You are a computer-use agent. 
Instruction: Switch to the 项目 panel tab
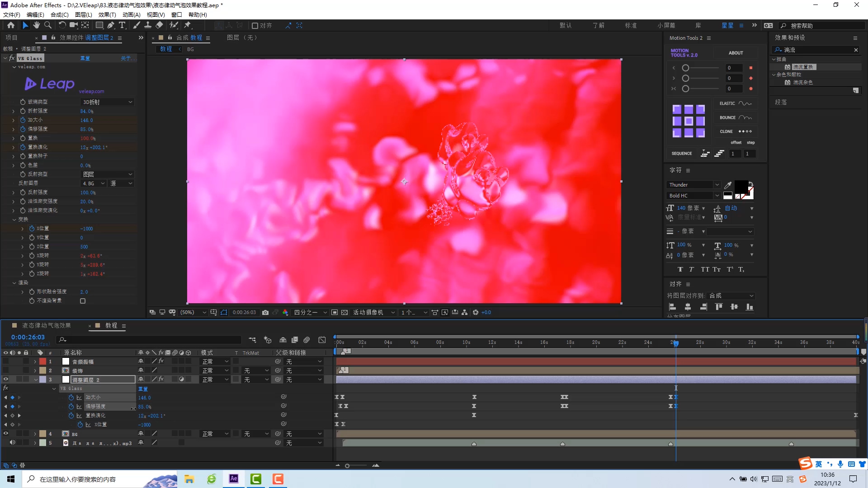pyautogui.click(x=11, y=38)
